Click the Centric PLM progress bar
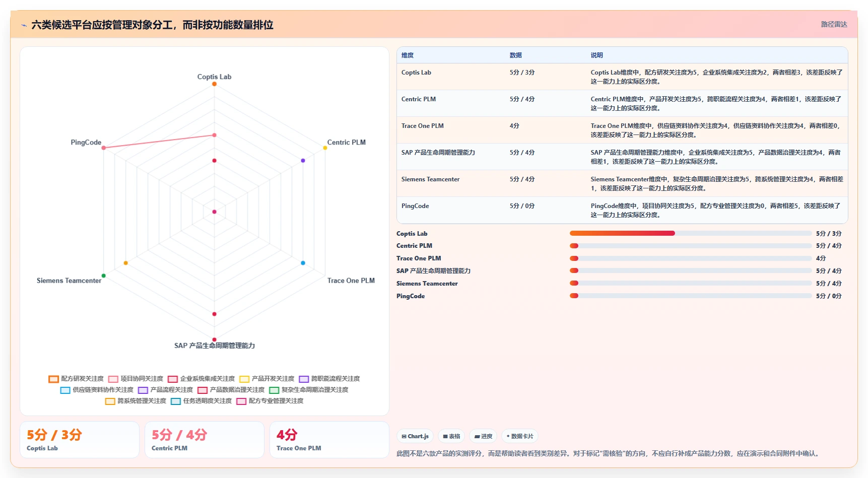 point(691,246)
